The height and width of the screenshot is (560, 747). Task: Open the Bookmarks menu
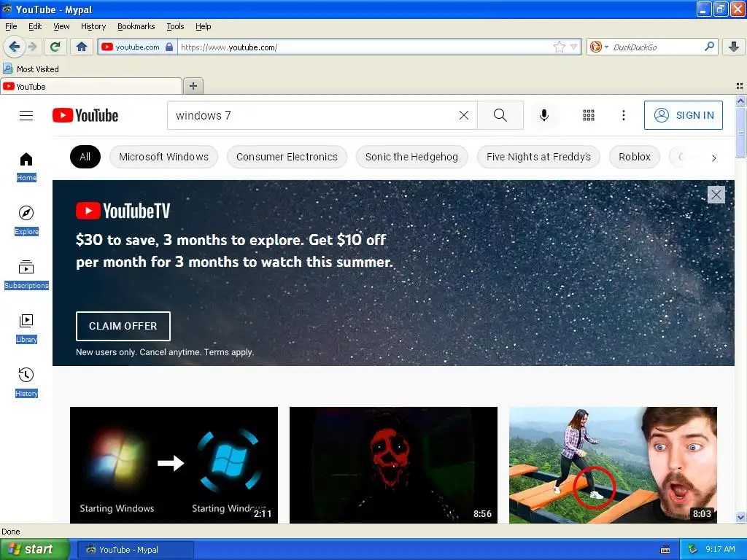click(x=136, y=27)
